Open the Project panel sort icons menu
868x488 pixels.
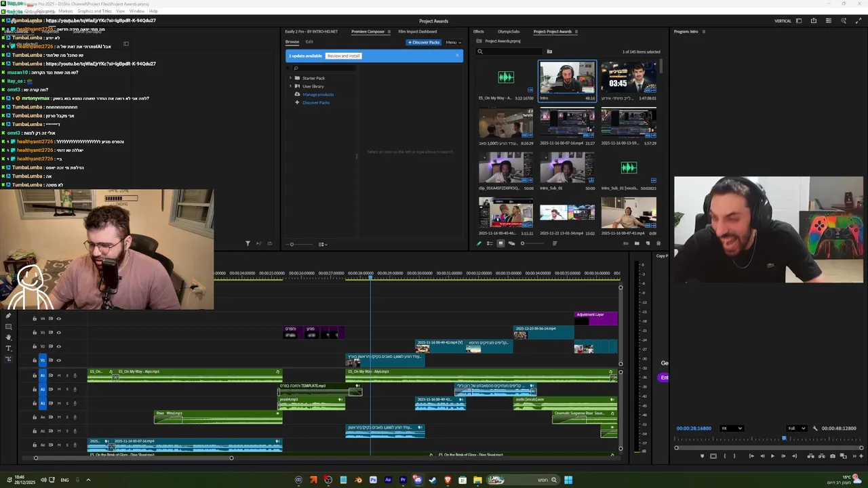click(555, 243)
